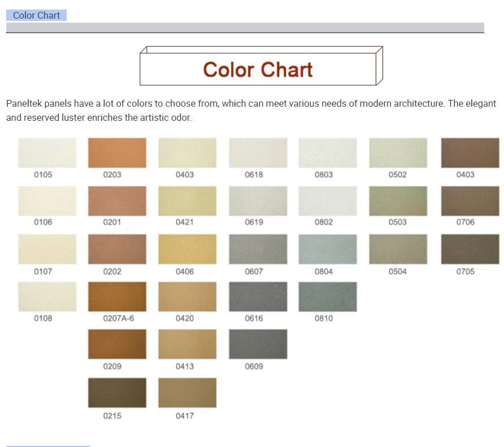Click the 0706 code label
The height and width of the screenshot is (447, 504).
tap(466, 222)
